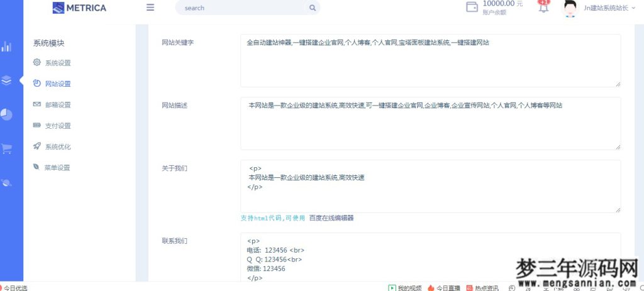Click the 热点资讯 news icon

click(469, 288)
